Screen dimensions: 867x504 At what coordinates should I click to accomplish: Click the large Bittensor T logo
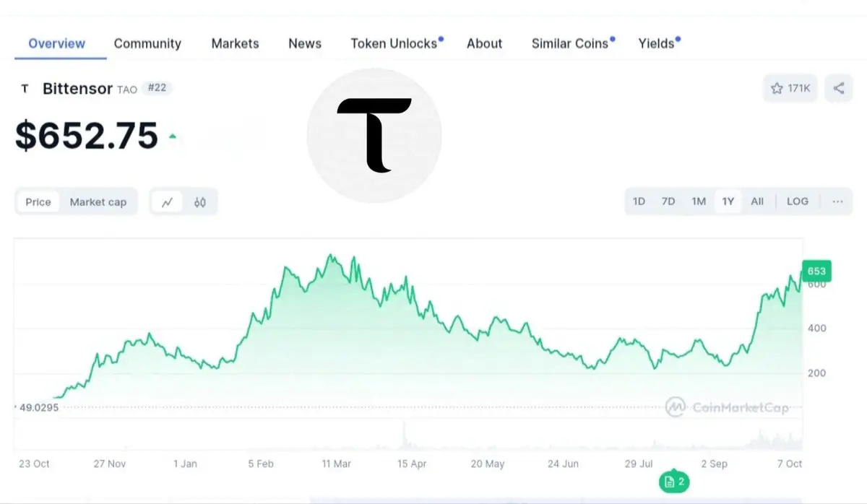[x=374, y=136]
